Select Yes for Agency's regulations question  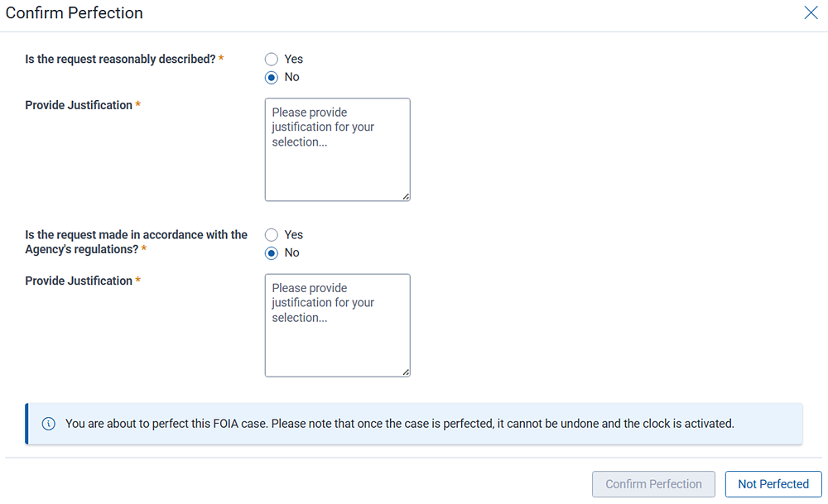pyautogui.click(x=271, y=234)
